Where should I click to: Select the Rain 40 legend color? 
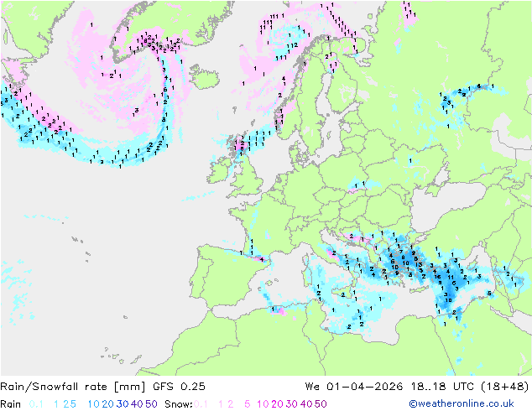coord(137,404)
